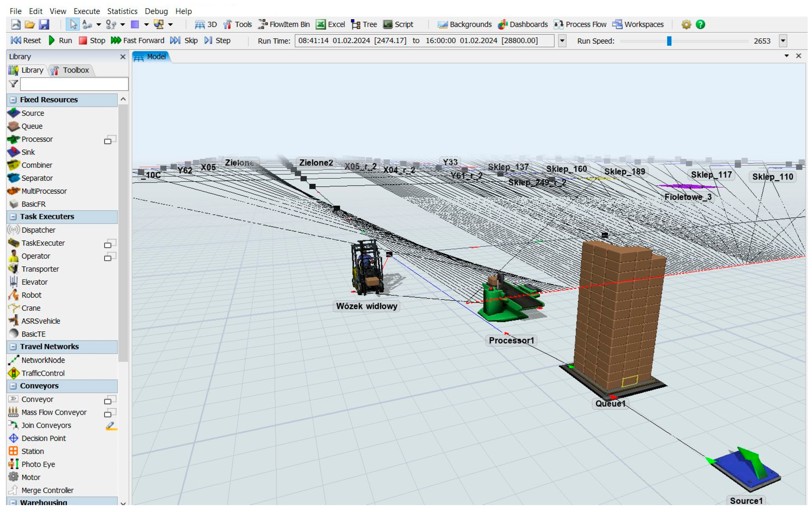This screenshot has height=512, width=812.
Task: Open Dashboards from the toolbar
Action: point(523,24)
